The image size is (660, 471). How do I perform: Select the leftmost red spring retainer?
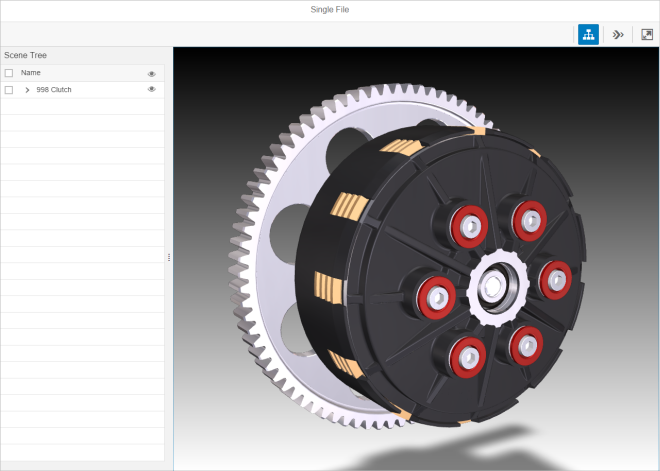point(435,294)
